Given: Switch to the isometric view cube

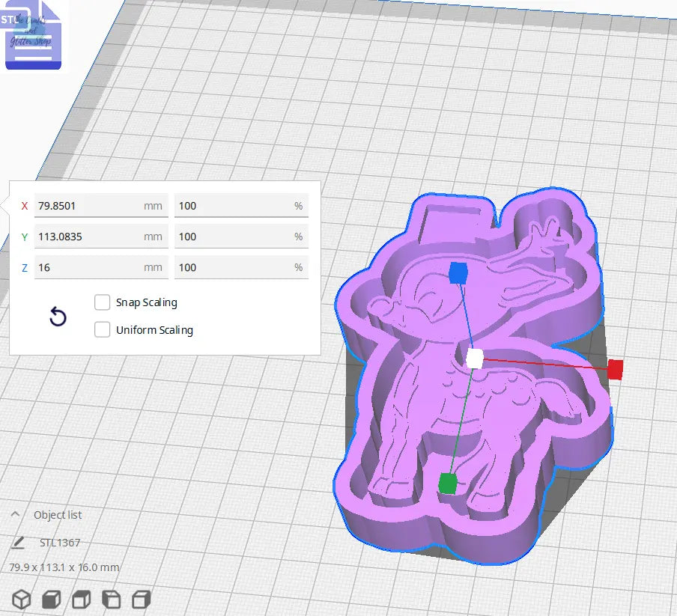Looking at the screenshot, I should 21,599.
